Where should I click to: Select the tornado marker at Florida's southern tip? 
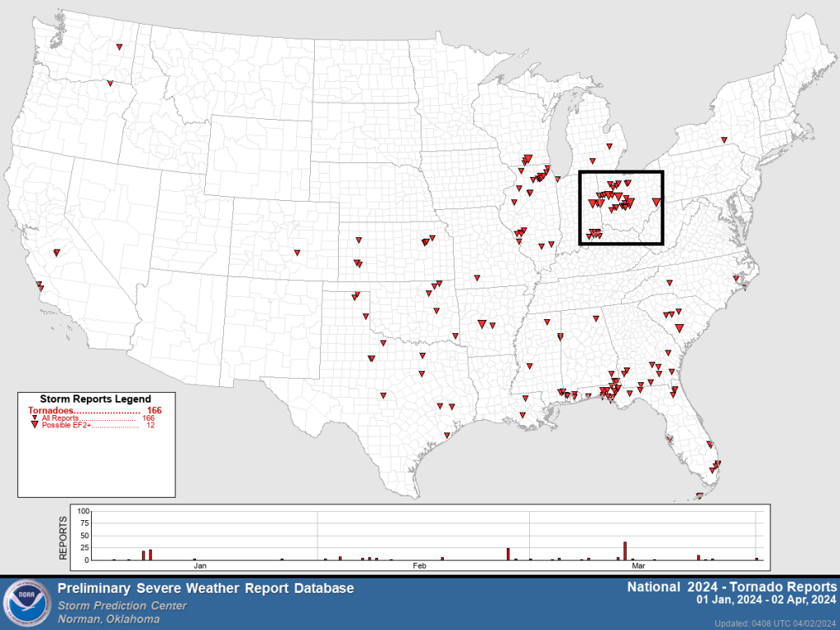tap(700, 495)
